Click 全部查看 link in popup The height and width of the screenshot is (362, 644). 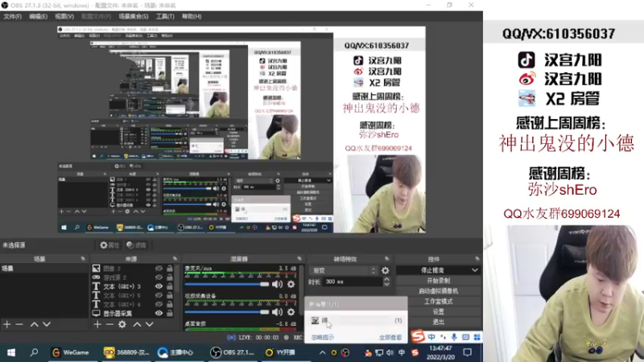click(390, 337)
